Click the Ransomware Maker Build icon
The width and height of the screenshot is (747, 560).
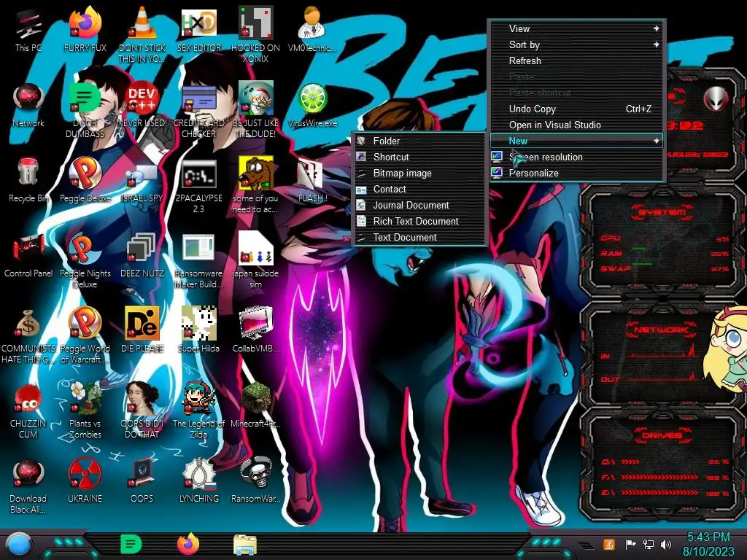tap(198, 260)
